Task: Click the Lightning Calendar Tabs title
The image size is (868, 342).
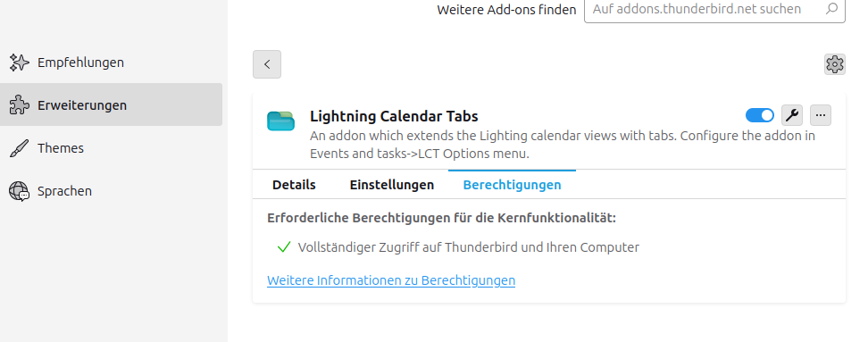Action: pyautogui.click(x=394, y=116)
